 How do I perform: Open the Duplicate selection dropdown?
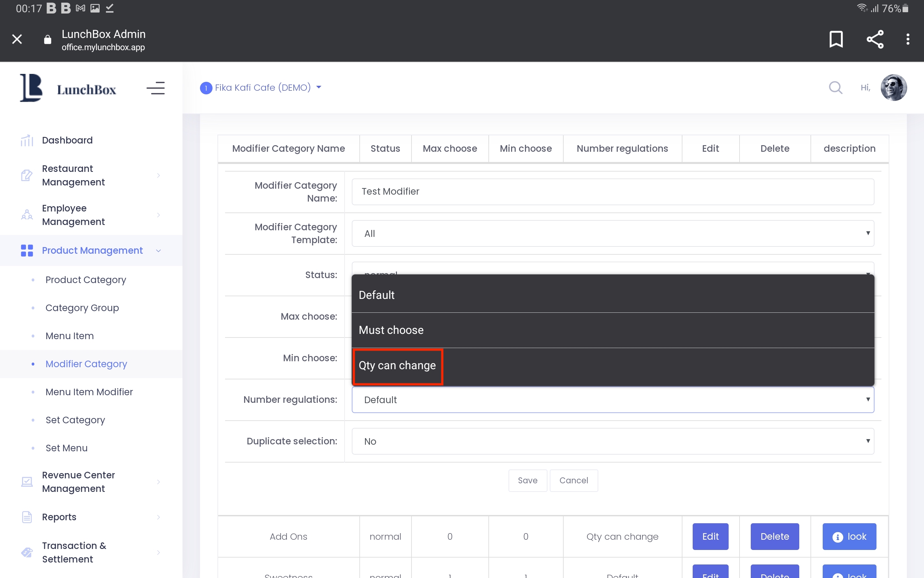point(612,441)
